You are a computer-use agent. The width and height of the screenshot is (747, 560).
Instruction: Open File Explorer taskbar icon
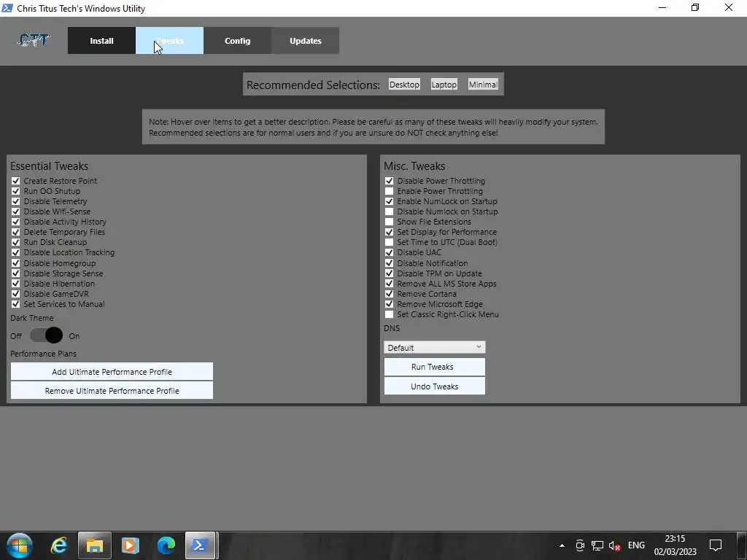94,545
